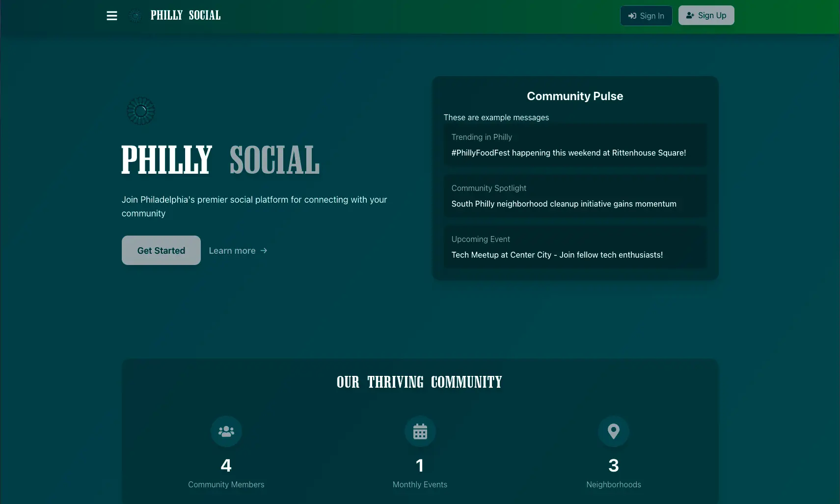Click the login arrow icon inside Sign In
The height and width of the screenshot is (504, 840).
(632, 15)
